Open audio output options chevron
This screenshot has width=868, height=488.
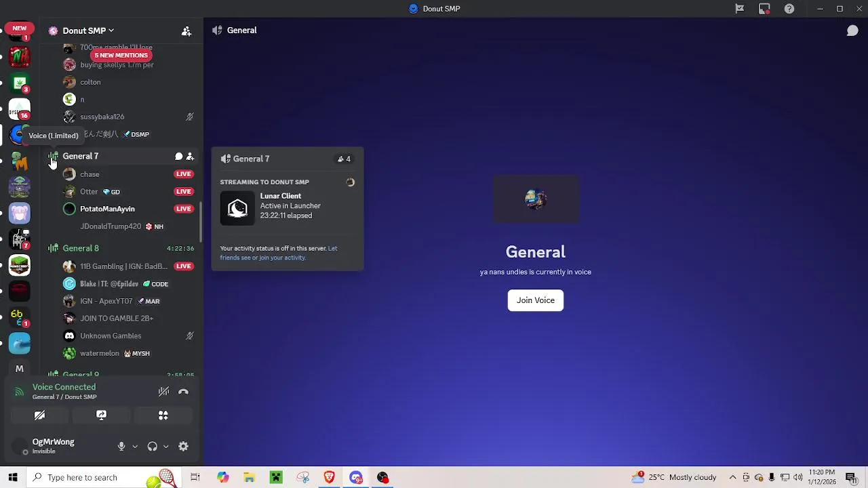tap(165, 447)
